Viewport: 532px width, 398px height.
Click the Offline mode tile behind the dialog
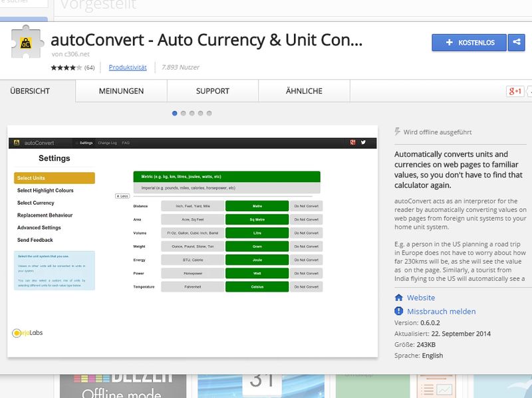[123, 386]
